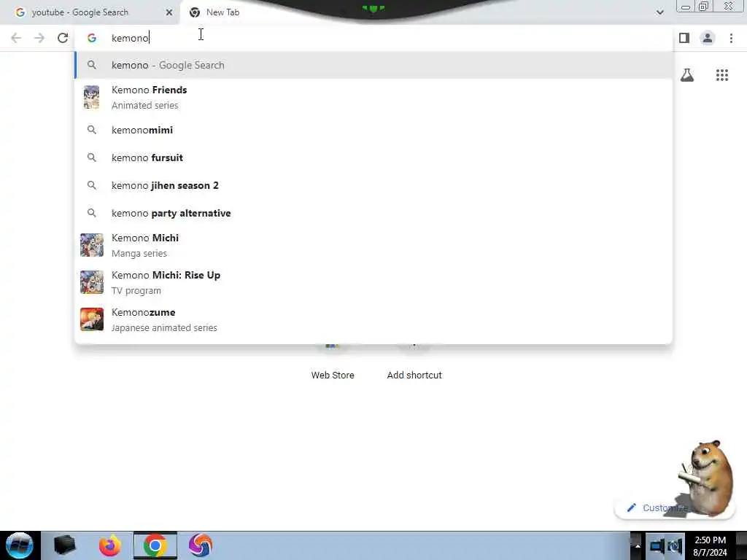Viewport: 747px width, 560px height.
Task: Open the Kemono Michi manga series suggestion
Action: click(373, 245)
